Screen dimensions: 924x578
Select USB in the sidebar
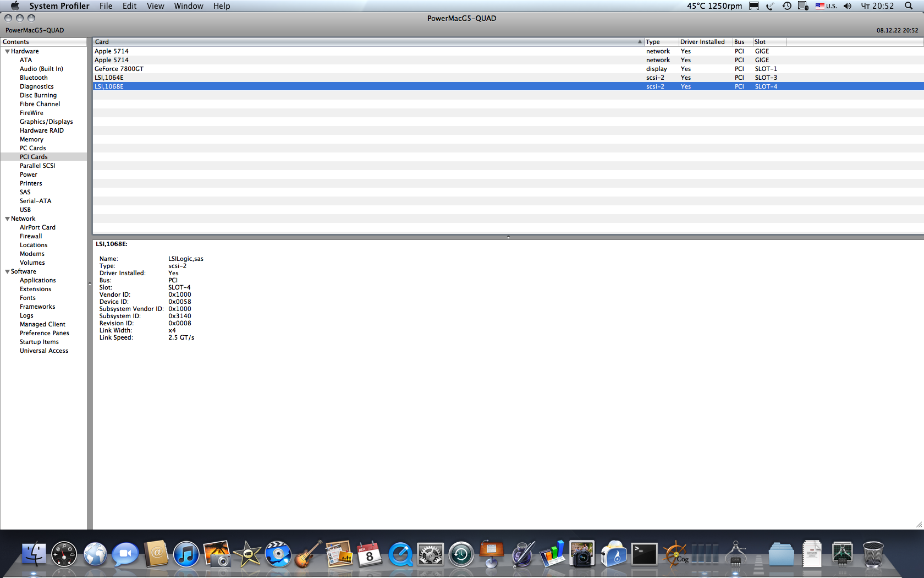click(25, 210)
